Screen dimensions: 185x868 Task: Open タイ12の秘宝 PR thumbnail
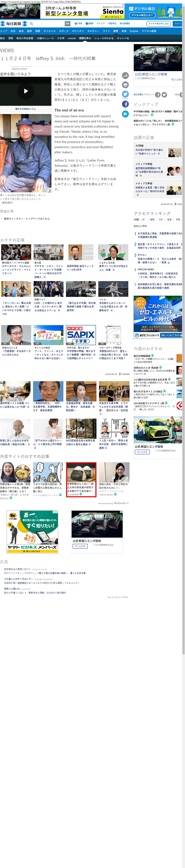pyautogui.click(x=48, y=335)
